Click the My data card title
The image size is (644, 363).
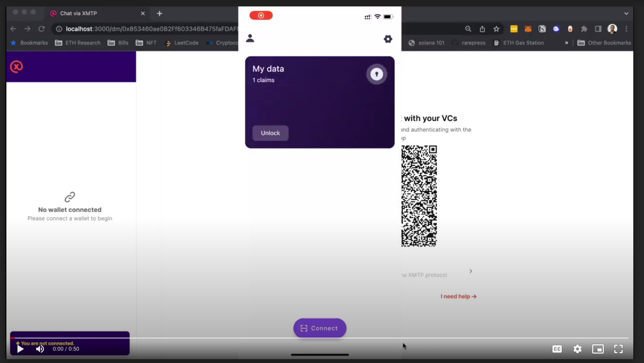pyautogui.click(x=268, y=69)
